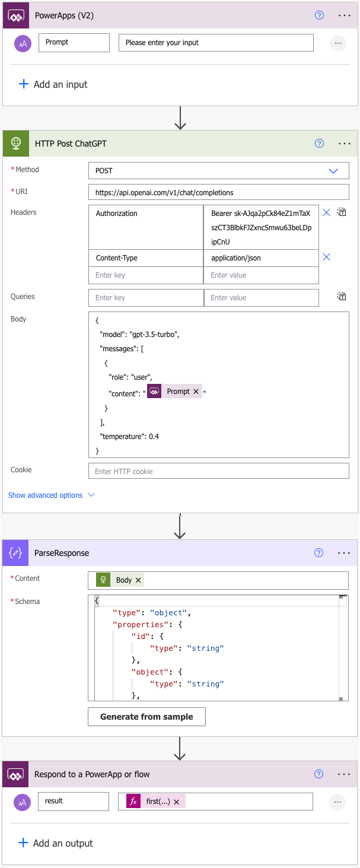Edit the URI field with openai URL

tap(219, 192)
